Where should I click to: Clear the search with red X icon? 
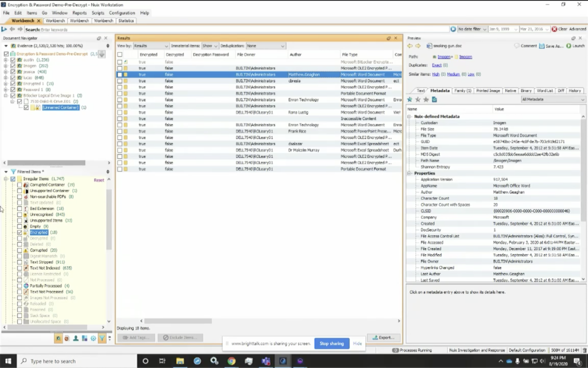point(554,29)
